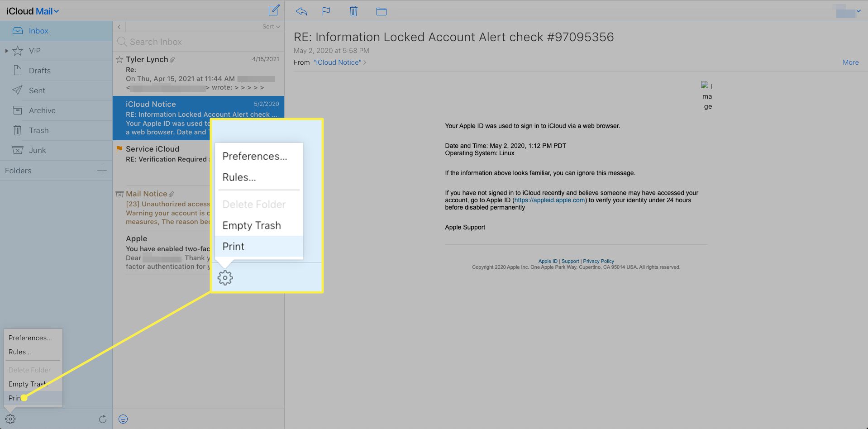Expand sender details for iCloud Notice
The height and width of the screenshot is (429, 868).
[339, 62]
